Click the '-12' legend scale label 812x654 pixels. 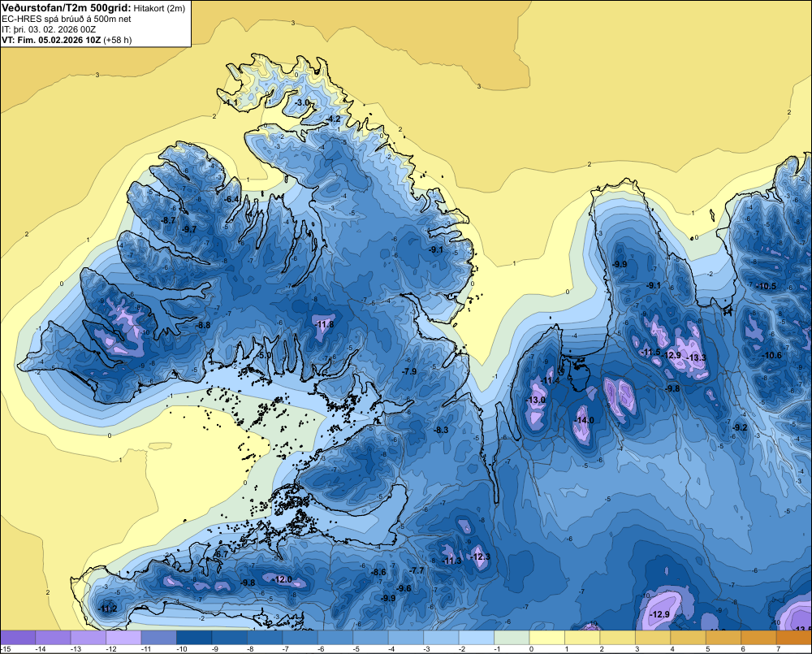point(110,649)
